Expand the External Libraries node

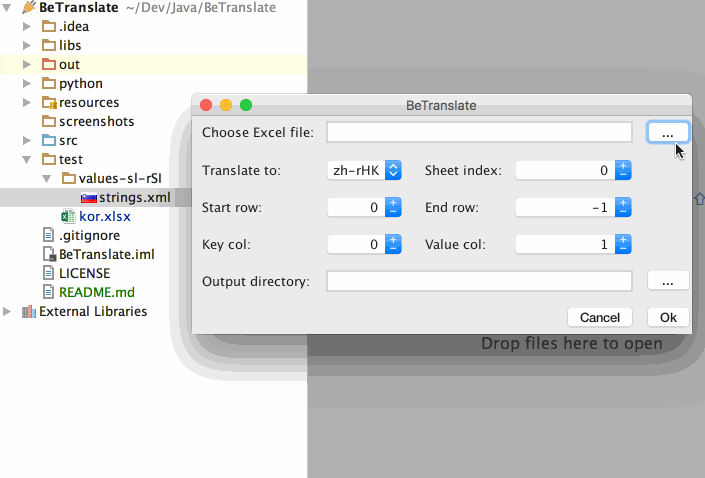7,312
